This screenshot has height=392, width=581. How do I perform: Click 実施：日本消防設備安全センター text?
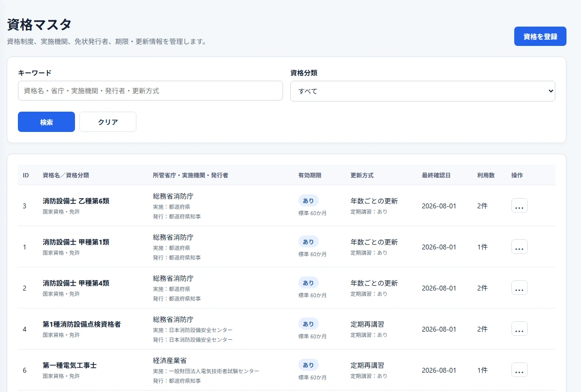pos(193,330)
